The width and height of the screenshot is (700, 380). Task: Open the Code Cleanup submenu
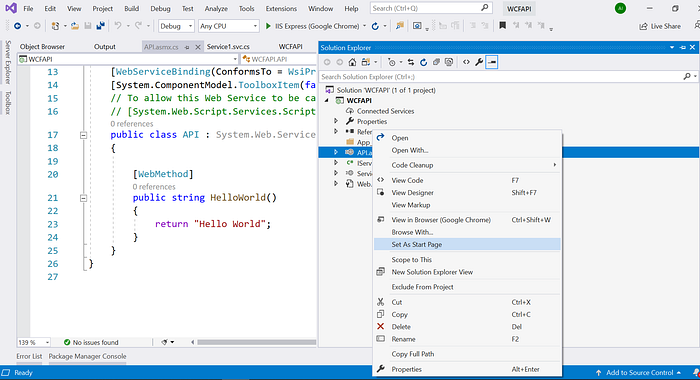tap(467, 165)
